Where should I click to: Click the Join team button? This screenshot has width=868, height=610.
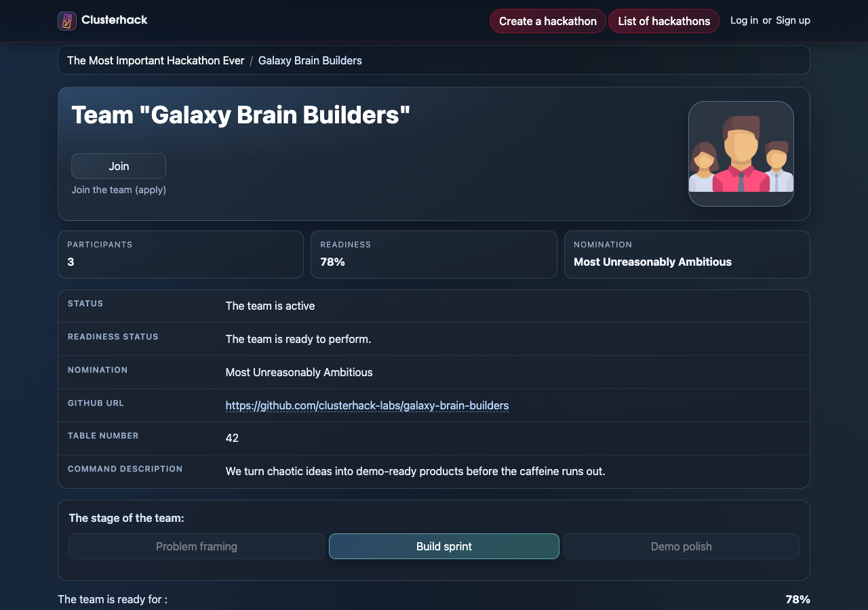point(119,166)
